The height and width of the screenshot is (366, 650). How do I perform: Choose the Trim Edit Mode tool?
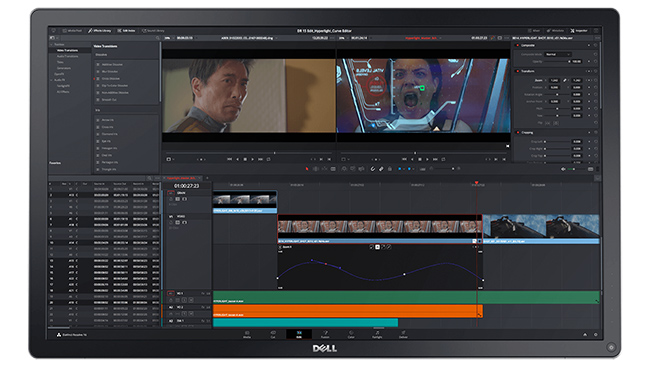point(316,169)
